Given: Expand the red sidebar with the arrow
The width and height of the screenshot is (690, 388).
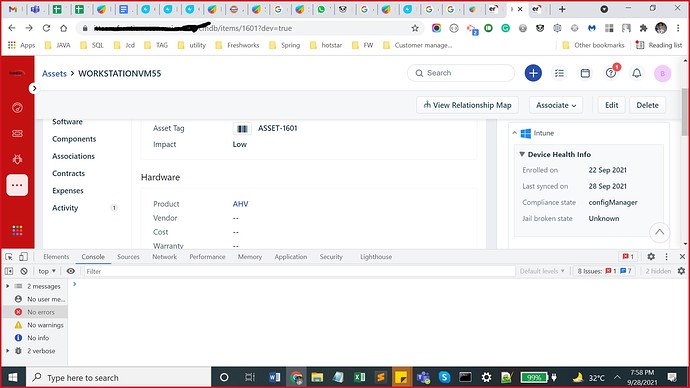Looking at the screenshot, I should click(34, 88).
